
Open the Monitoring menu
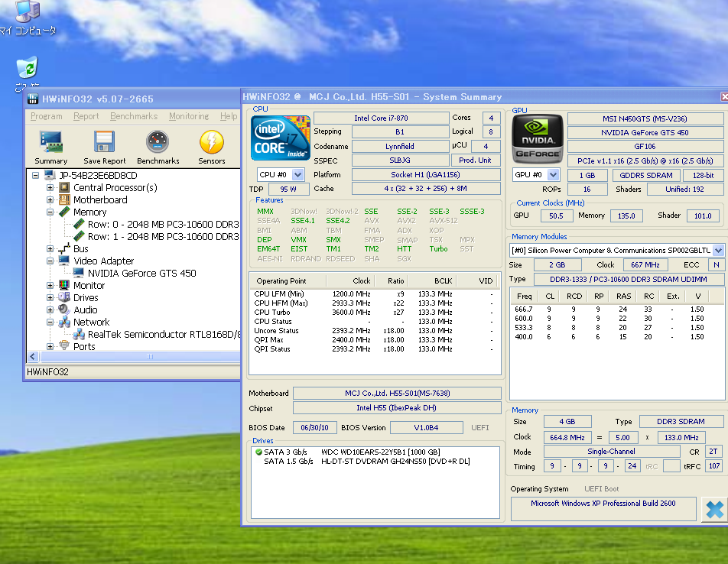(x=189, y=116)
